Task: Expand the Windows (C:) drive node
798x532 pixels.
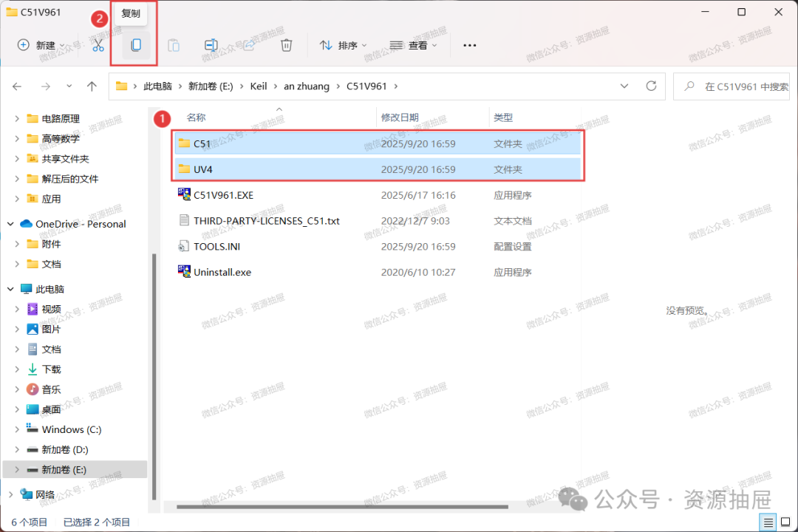Action: [17, 430]
